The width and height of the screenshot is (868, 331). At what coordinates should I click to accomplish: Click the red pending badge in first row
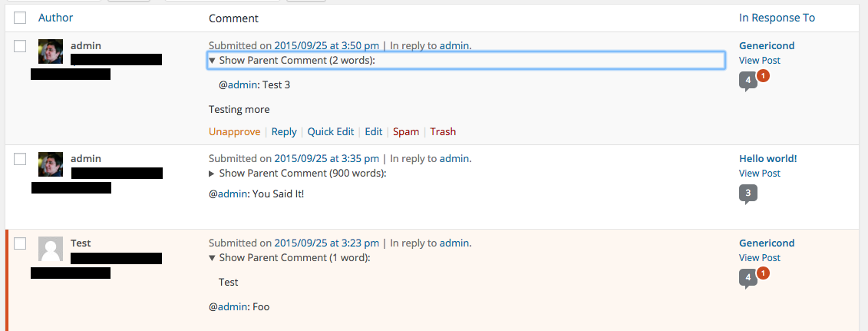pyautogui.click(x=763, y=75)
